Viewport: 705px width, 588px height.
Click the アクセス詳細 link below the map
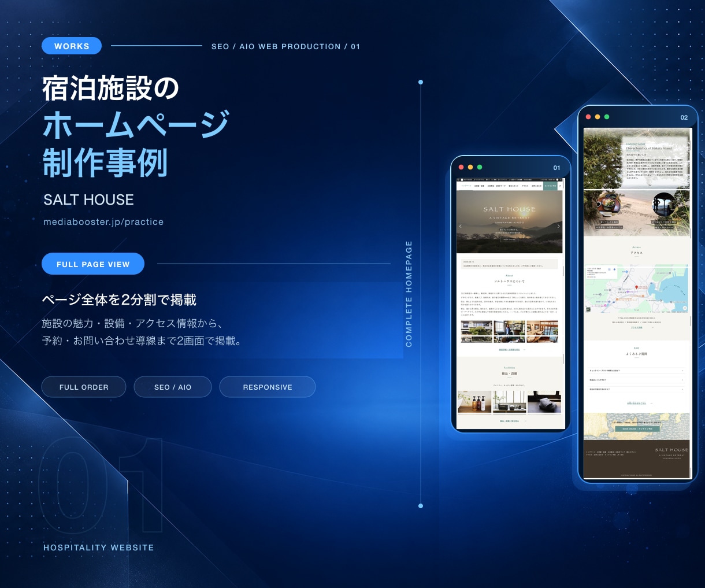tap(636, 328)
